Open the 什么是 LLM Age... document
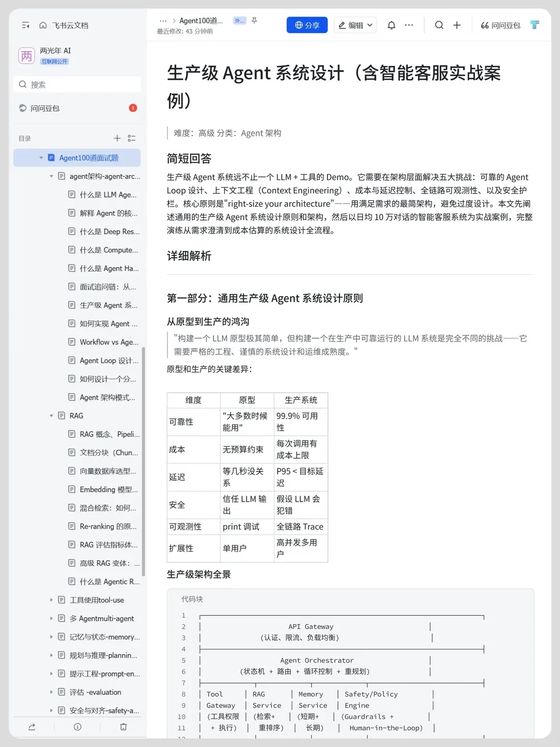Image resolution: width=560 pixels, height=747 pixels. [x=108, y=195]
